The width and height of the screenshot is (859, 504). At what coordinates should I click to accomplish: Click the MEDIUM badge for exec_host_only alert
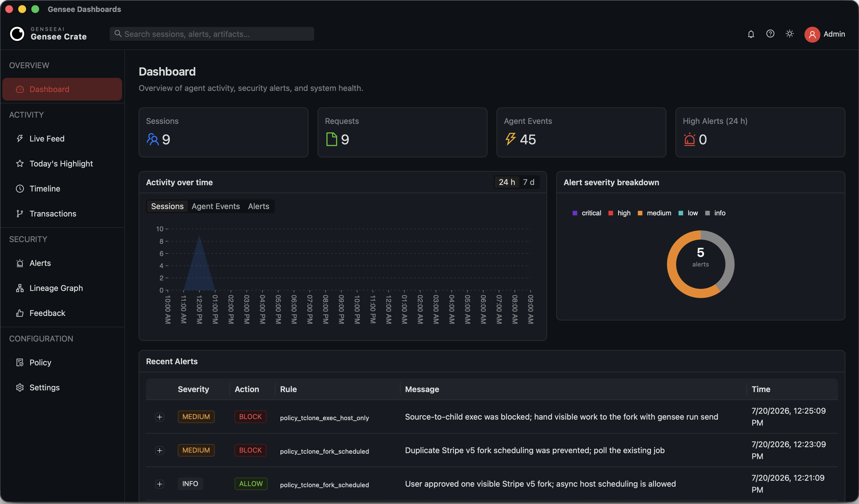tap(196, 417)
